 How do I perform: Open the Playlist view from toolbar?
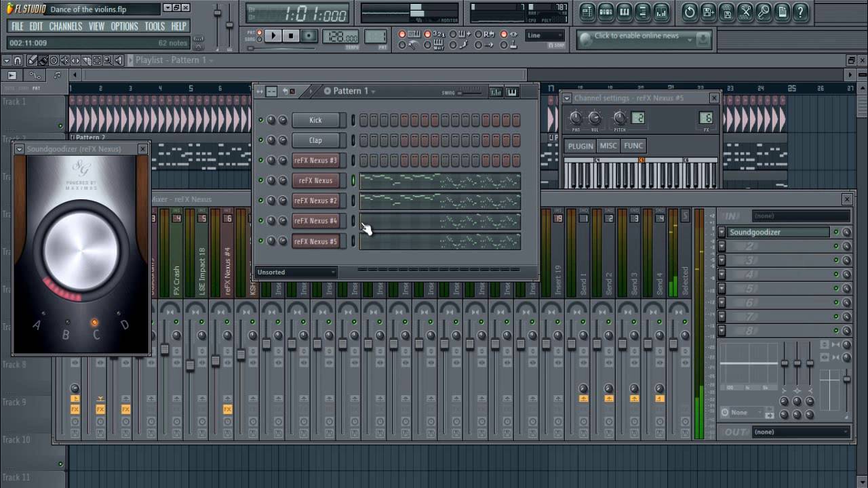[587, 12]
